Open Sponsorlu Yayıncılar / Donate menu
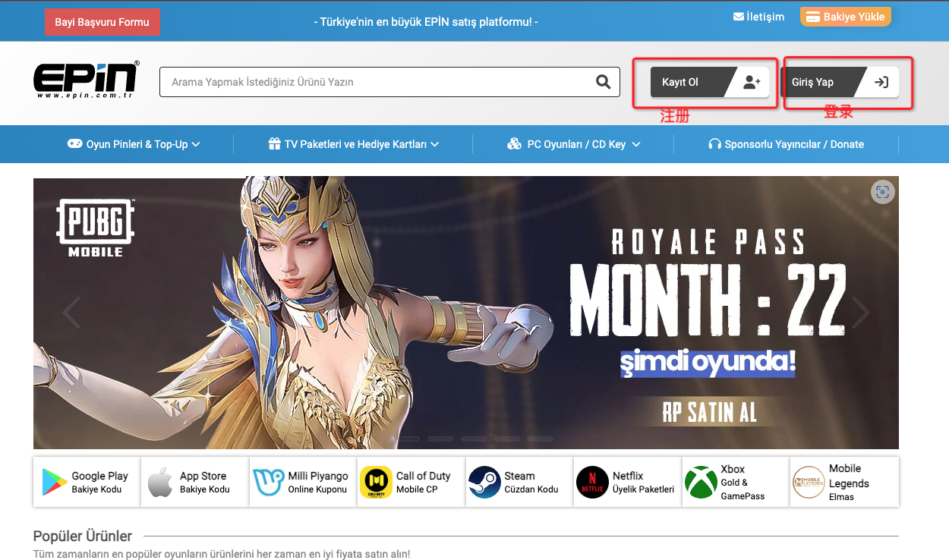This screenshot has width=949, height=560. (x=786, y=144)
